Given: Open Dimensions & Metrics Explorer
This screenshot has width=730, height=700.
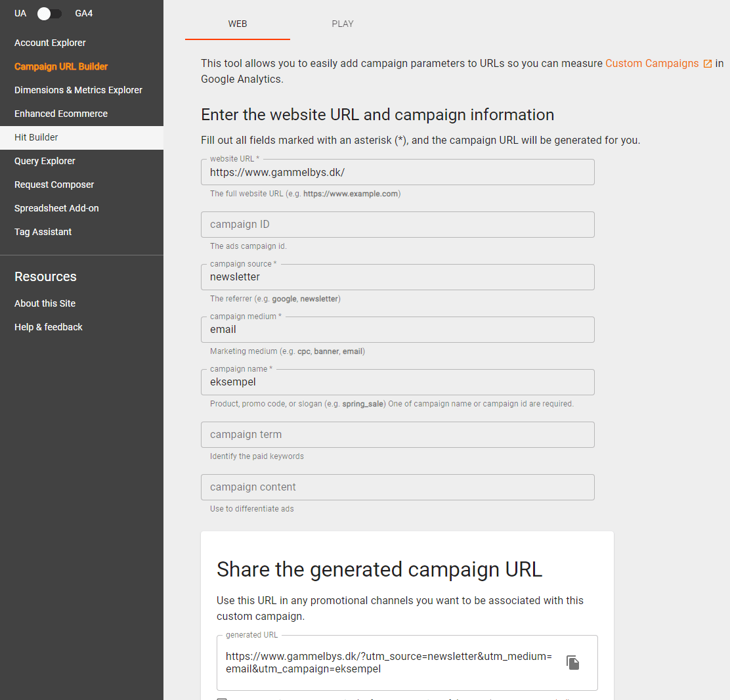Looking at the screenshot, I should click(78, 90).
